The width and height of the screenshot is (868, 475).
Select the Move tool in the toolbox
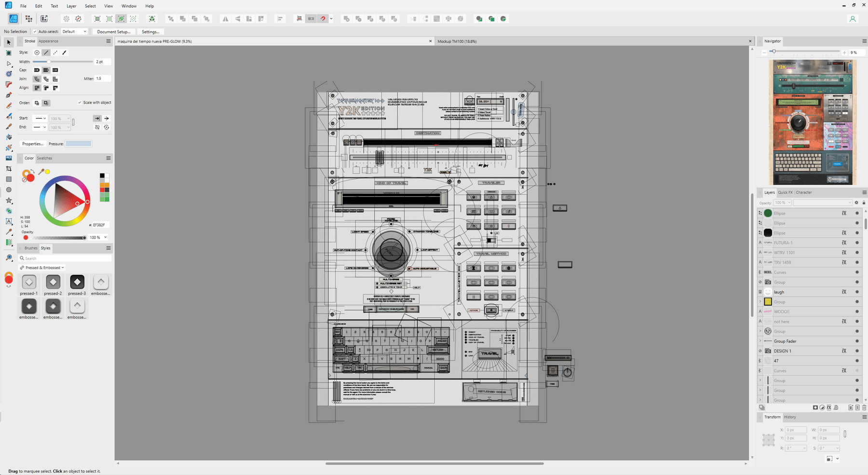pos(9,42)
